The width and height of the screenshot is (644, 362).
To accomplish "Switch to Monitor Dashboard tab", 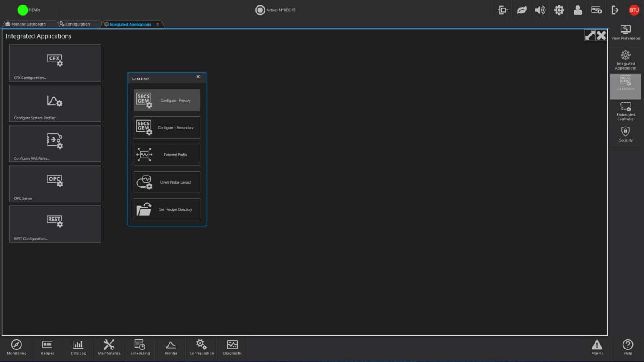I will (28, 24).
